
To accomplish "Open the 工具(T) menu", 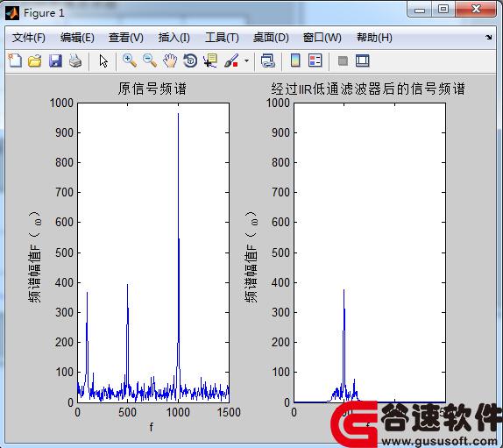I will (222, 38).
